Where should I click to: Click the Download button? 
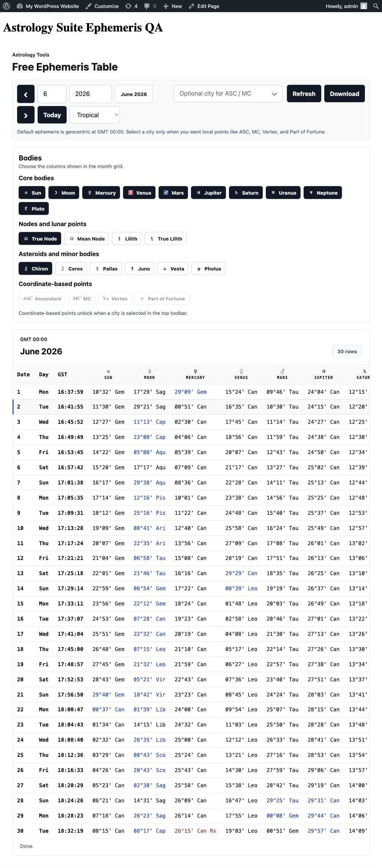coord(344,94)
